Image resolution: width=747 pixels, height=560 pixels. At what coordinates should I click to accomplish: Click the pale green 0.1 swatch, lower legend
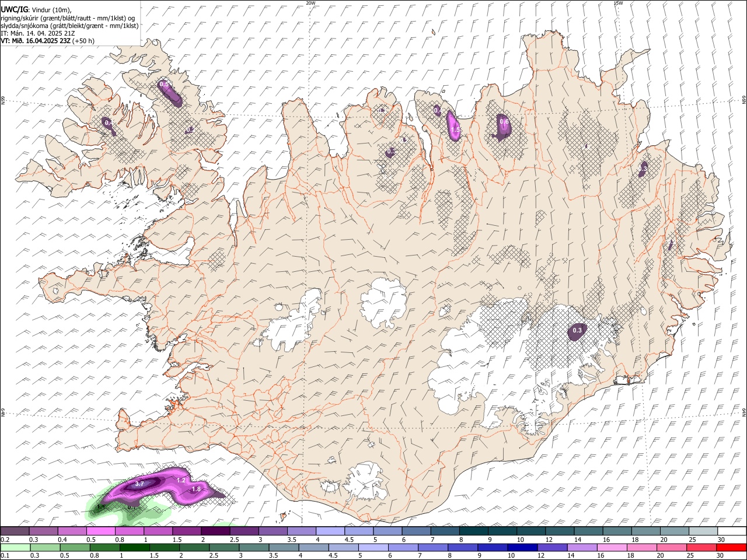15,547
